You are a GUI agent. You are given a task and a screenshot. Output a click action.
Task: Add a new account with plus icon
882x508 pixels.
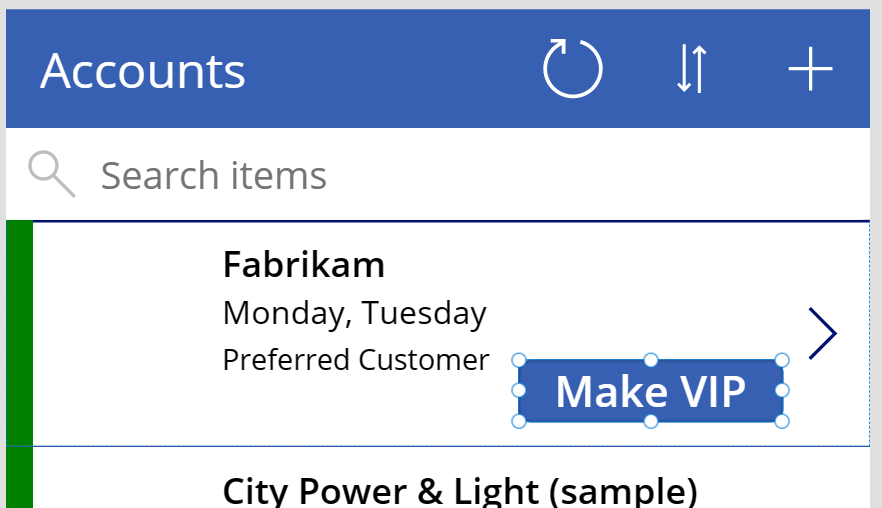point(810,69)
